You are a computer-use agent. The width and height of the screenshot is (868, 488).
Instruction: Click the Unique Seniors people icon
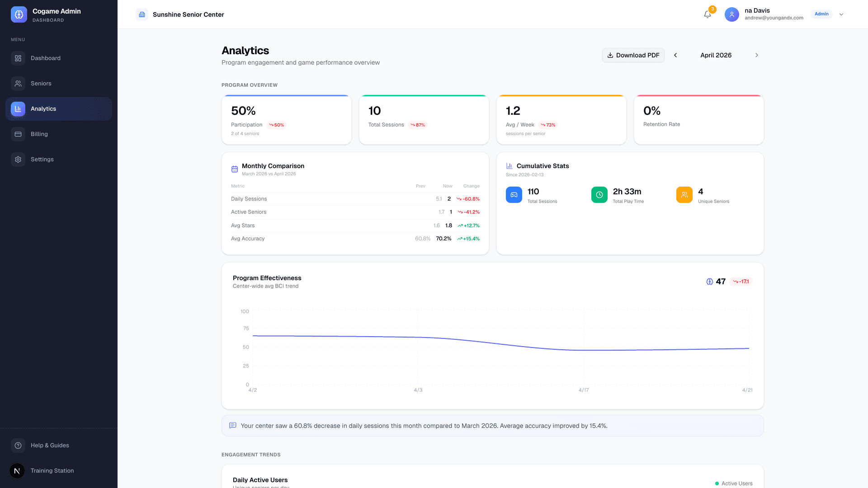684,195
